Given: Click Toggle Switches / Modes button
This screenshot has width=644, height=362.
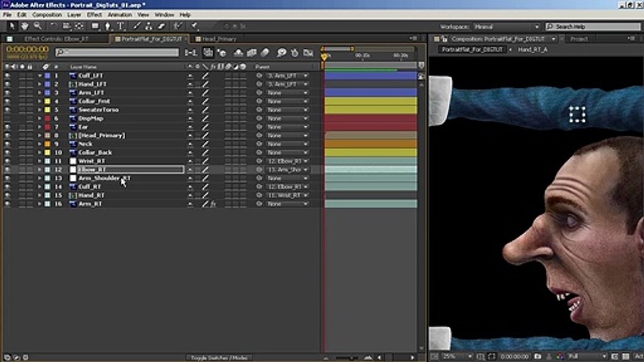Looking at the screenshot, I should pos(219,357).
